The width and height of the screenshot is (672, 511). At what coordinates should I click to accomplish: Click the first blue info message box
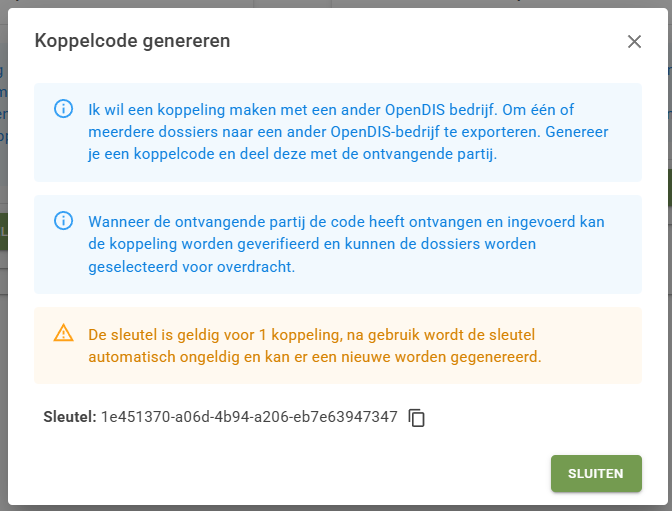coord(338,132)
